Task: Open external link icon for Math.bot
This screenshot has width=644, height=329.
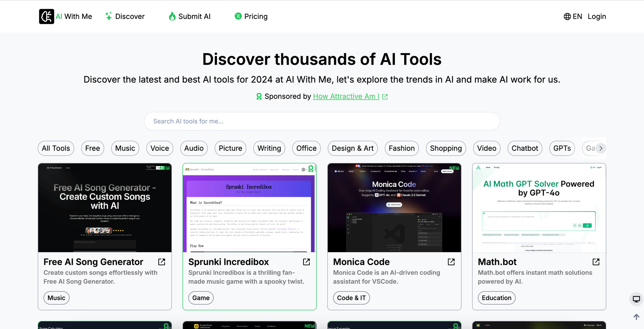Action: [596, 262]
